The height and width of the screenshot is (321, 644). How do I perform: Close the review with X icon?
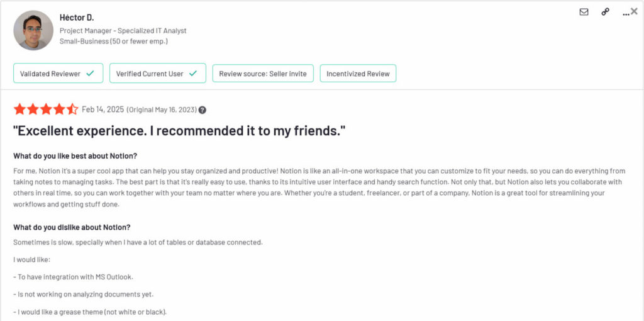click(x=634, y=11)
